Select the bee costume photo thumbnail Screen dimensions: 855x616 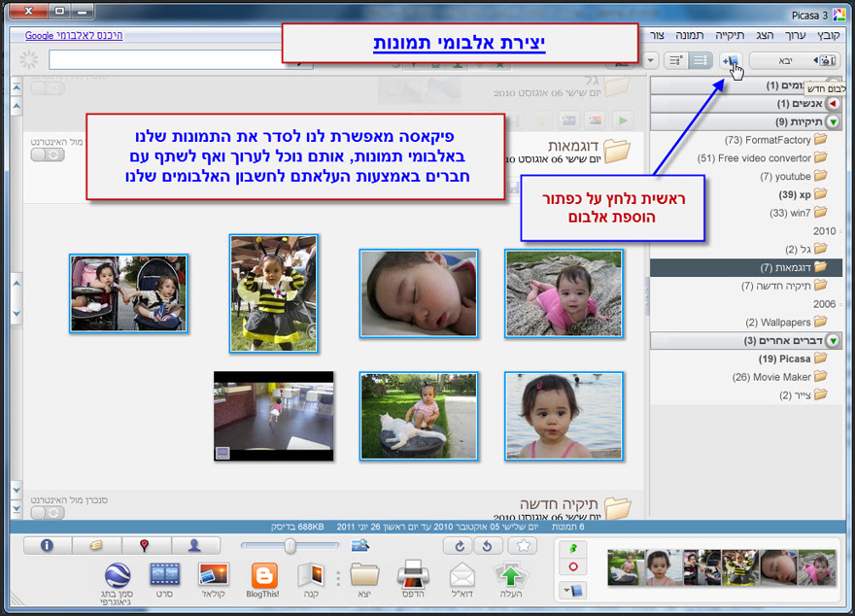[x=273, y=293]
